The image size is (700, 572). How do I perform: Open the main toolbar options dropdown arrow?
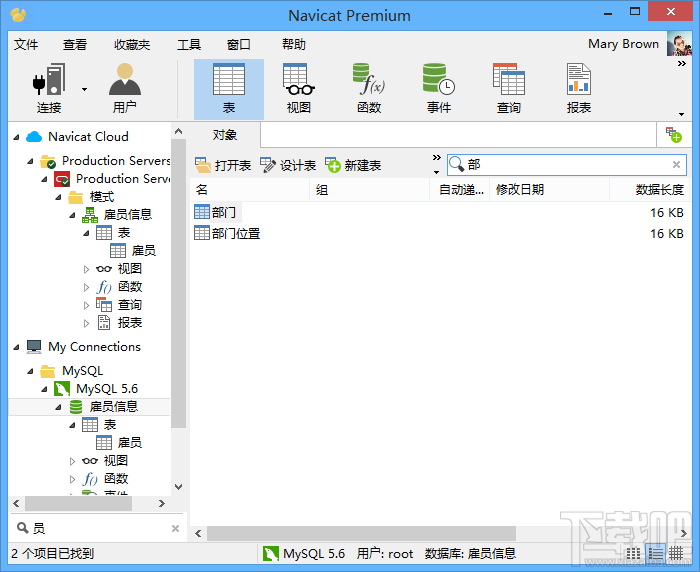tap(682, 114)
